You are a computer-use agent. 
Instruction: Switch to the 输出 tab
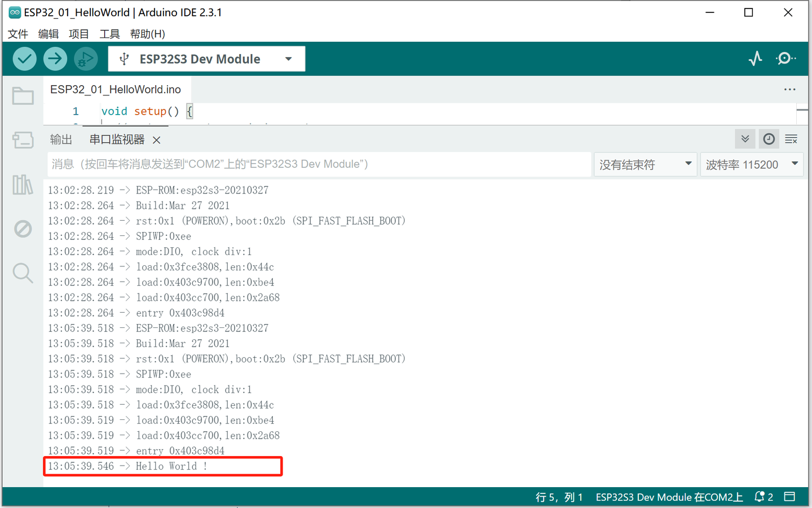[61, 139]
